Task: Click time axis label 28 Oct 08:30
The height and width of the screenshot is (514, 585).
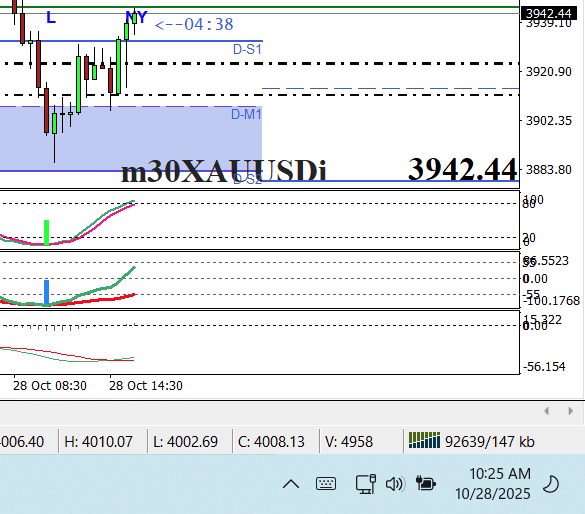Action: [50, 385]
